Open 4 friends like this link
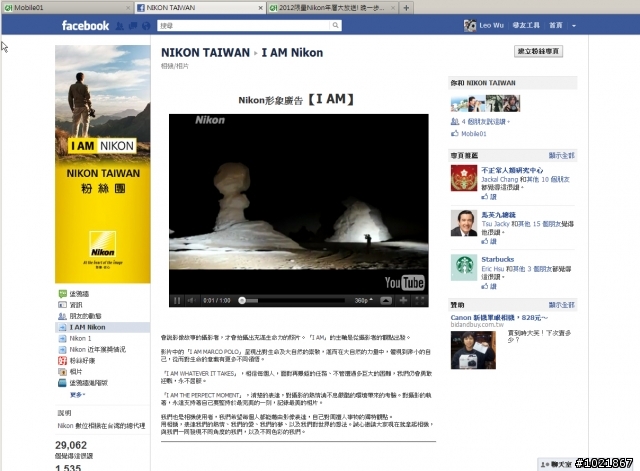Image resolution: width=640 pixels, height=471 pixels. point(485,122)
